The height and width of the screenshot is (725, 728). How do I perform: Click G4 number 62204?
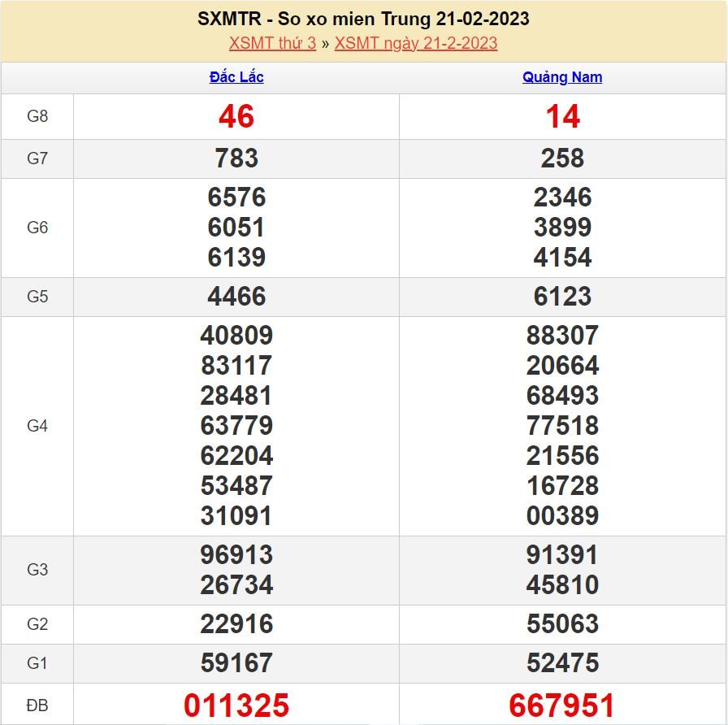point(236,456)
